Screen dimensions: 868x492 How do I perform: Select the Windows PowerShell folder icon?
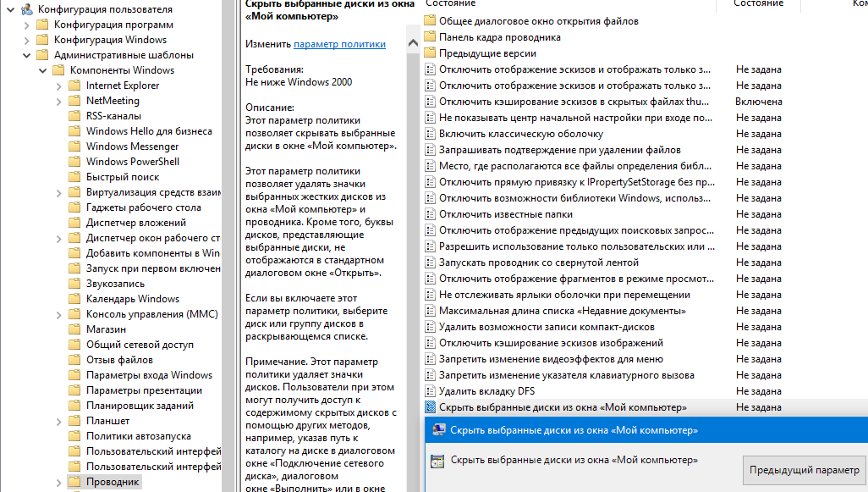(x=74, y=162)
